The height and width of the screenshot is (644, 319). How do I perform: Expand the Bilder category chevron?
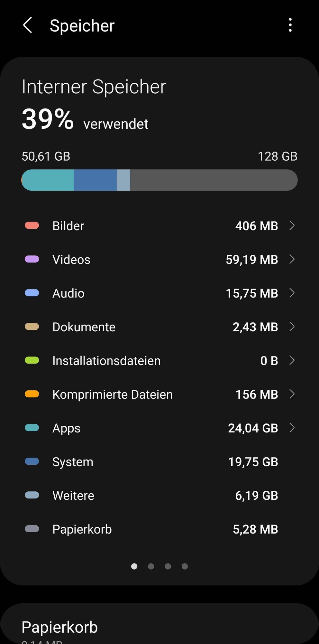point(292,225)
